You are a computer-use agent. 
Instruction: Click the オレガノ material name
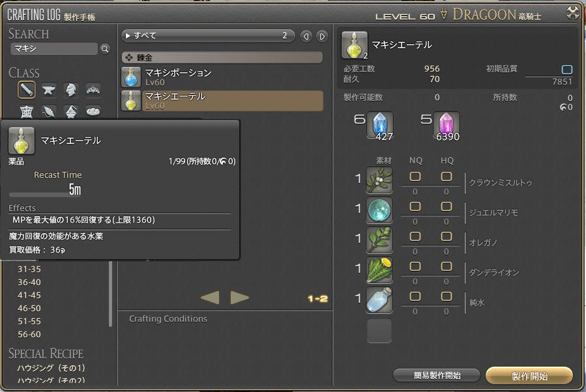point(483,243)
